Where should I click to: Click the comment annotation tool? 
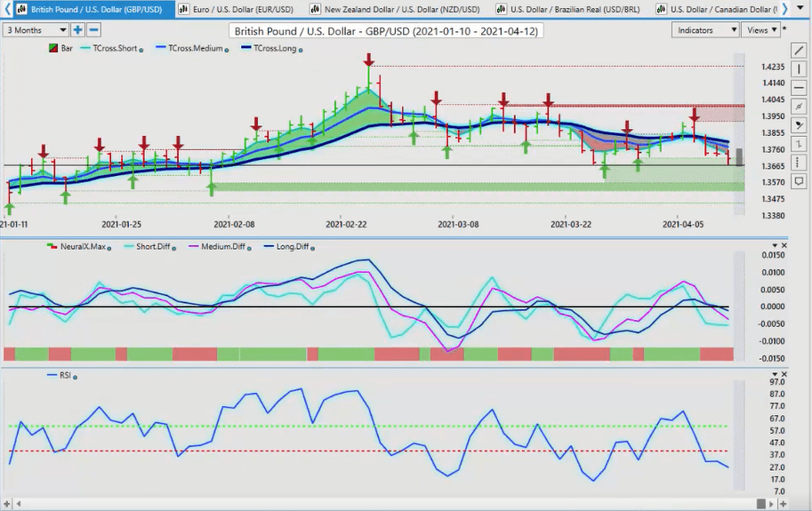pos(799,181)
